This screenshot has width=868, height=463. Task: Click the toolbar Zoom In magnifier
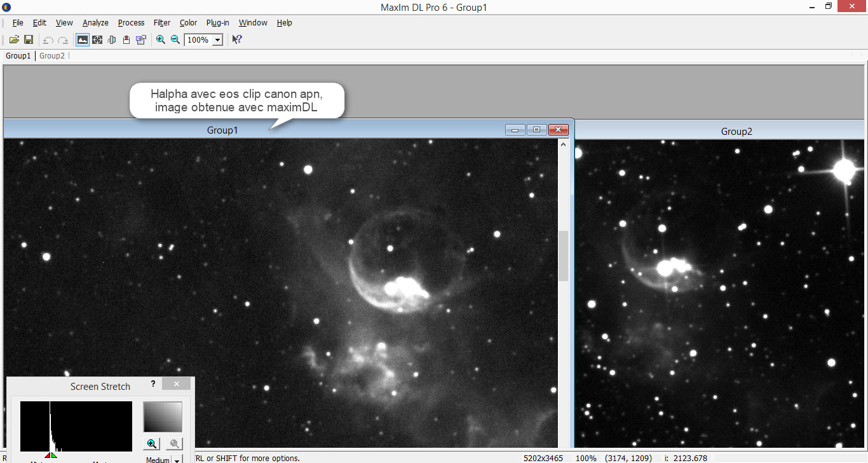tap(161, 39)
